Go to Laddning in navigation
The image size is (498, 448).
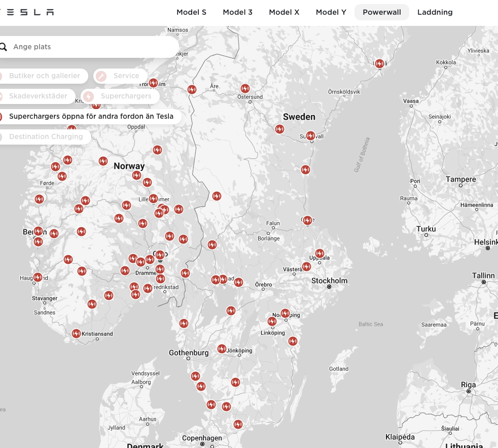pyautogui.click(x=435, y=12)
